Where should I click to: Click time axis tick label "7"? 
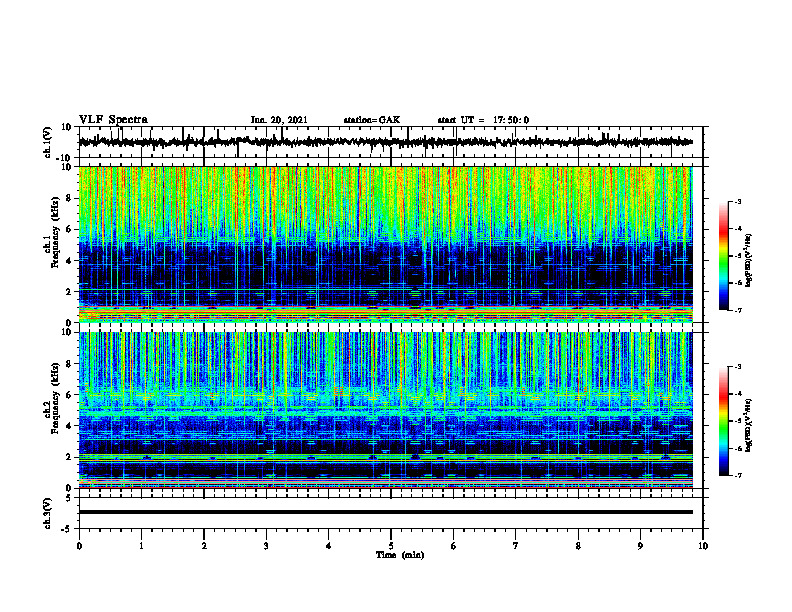(x=516, y=546)
